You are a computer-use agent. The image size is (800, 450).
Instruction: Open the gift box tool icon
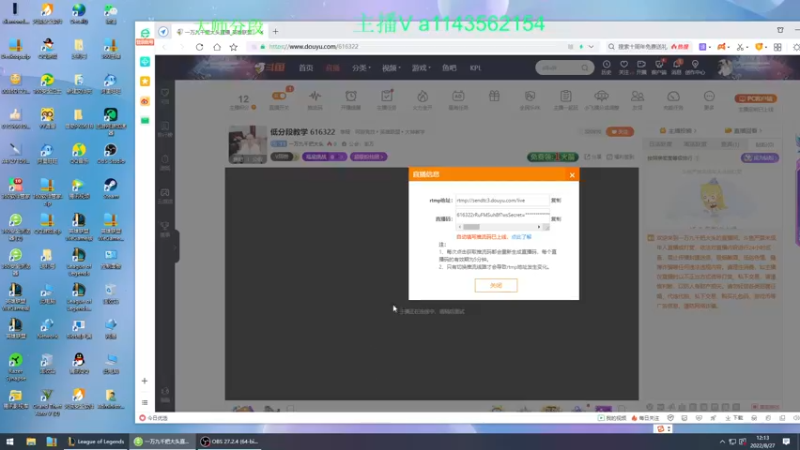point(494,96)
